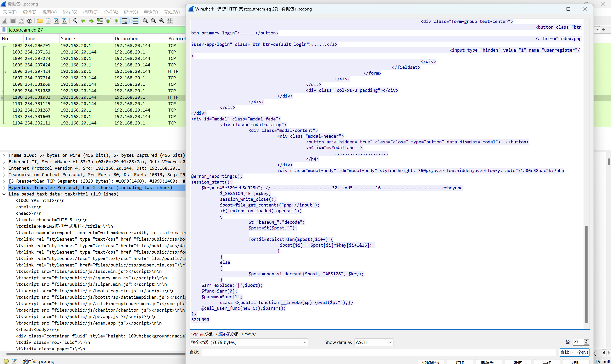Screen dimensions: 611x364
Task: Open display filter bookmarks icon
Action: click(x=4, y=30)
